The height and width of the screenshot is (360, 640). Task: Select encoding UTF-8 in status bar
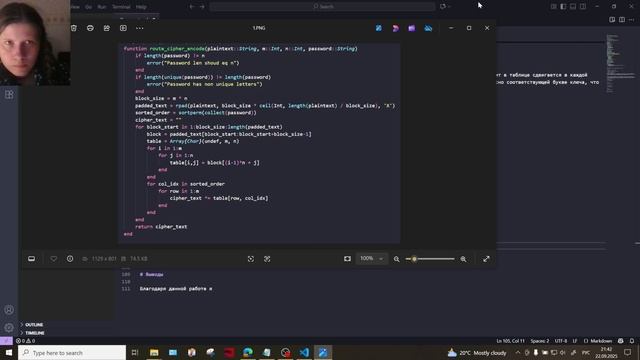click(x=561, y=341)
